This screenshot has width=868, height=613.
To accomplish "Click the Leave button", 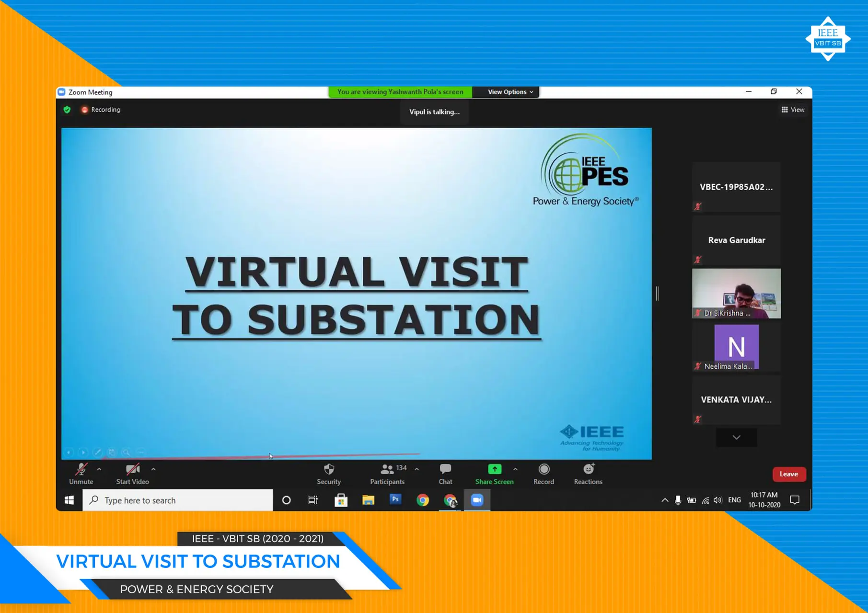I will tap(789, 474).
